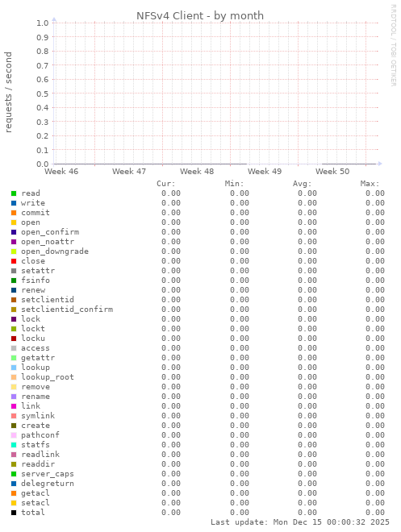
Task: Click the purple swatch next to lock
Action: coord(14,319)
